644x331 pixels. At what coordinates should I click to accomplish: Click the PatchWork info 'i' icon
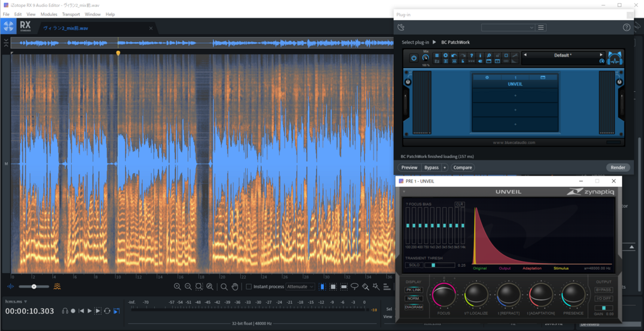480,55
